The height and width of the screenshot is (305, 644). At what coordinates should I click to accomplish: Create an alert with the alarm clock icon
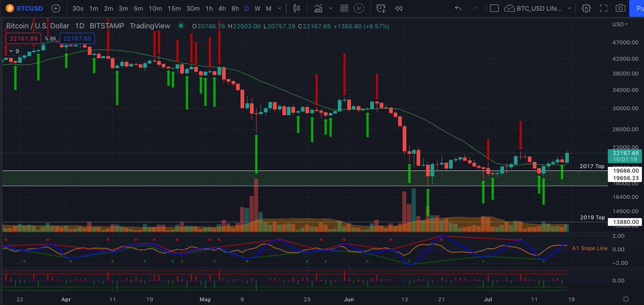click(382, 9)
